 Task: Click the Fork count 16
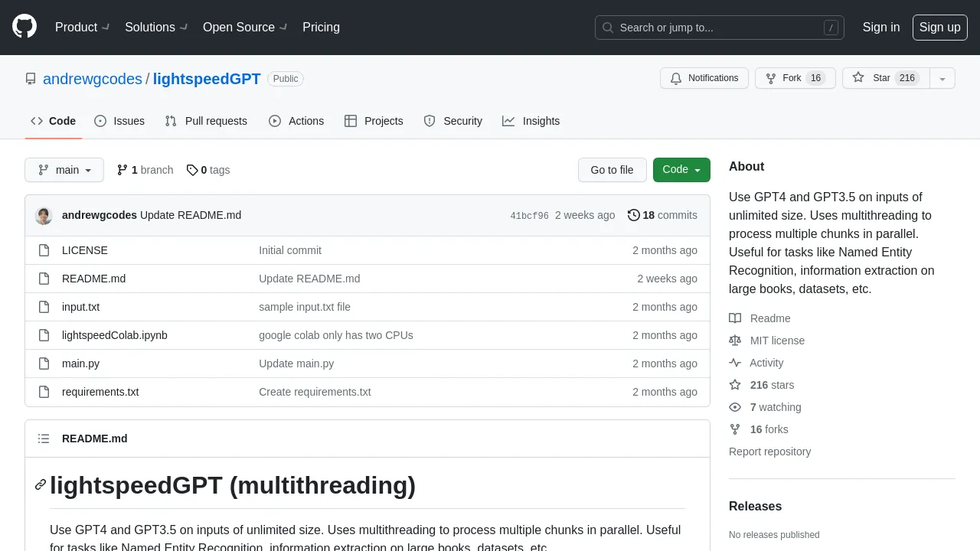click(x=816, y=78)
